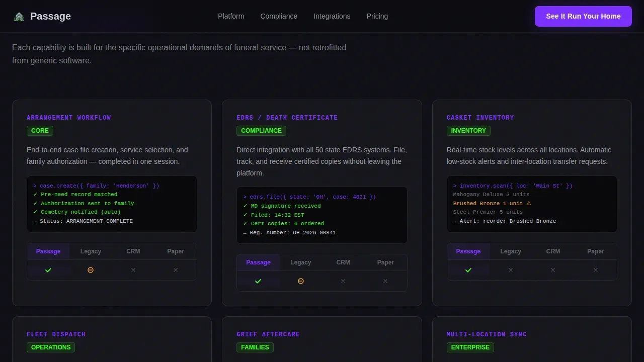Select CRM column header in Casket Inventory table
644x362 pixels.
(553, 251)
